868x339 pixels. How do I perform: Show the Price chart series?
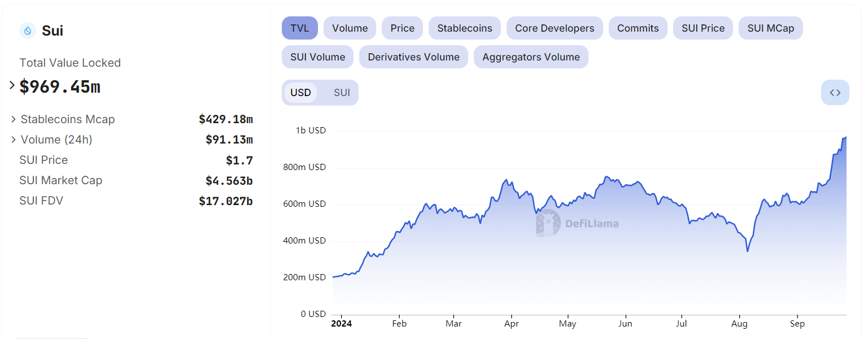(x=402, y=28)
